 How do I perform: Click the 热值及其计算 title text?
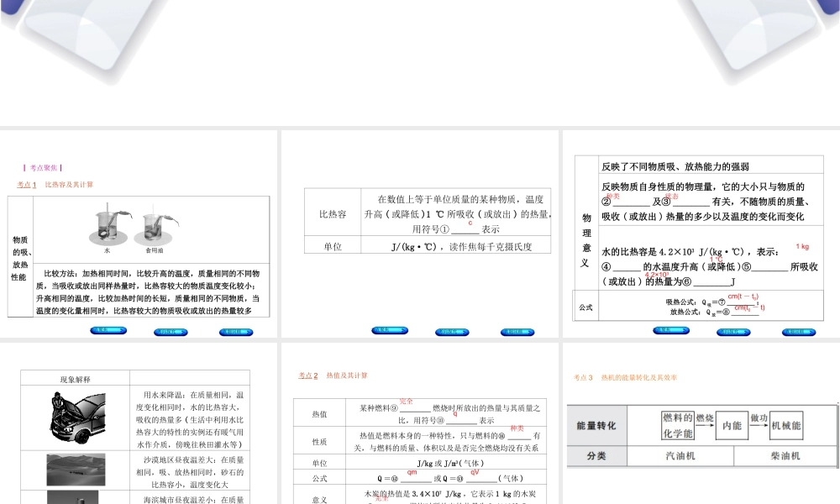[347, 376]
